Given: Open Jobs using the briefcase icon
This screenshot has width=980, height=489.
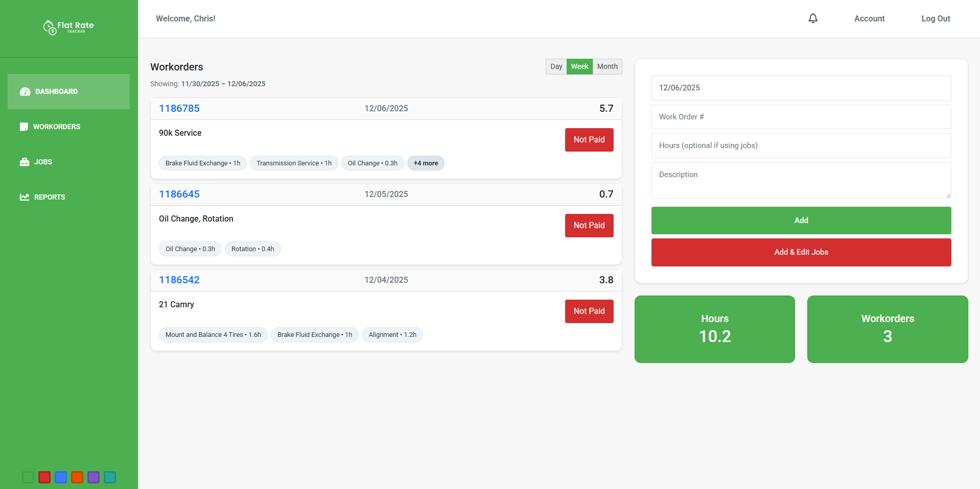Looking at the screenshot, I should point(24,162).
